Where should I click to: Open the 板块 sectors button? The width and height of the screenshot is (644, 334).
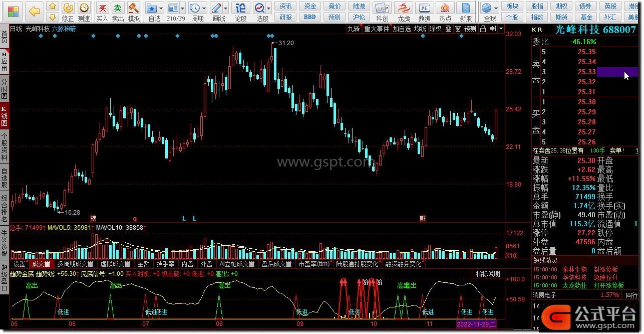(x=512, y=6)
